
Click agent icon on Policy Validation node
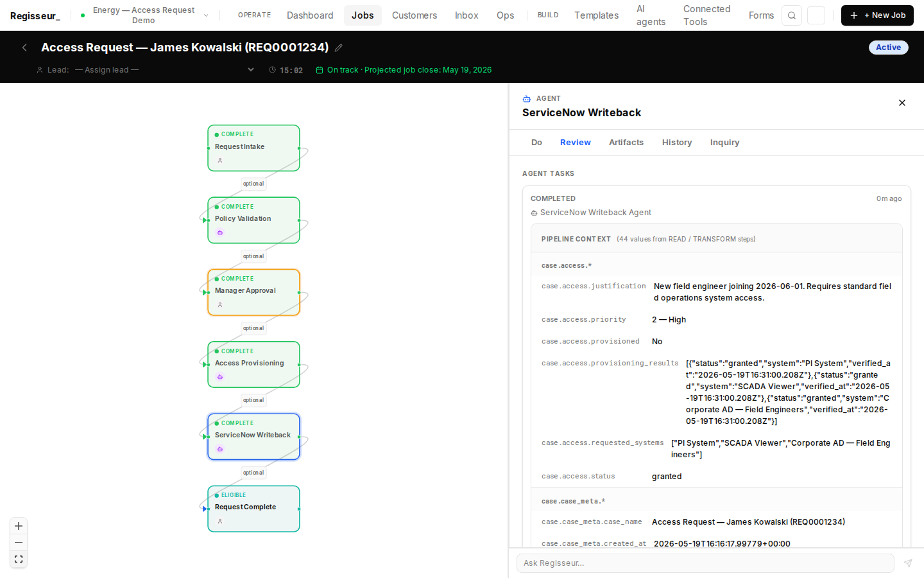click(x=220, y=232)
